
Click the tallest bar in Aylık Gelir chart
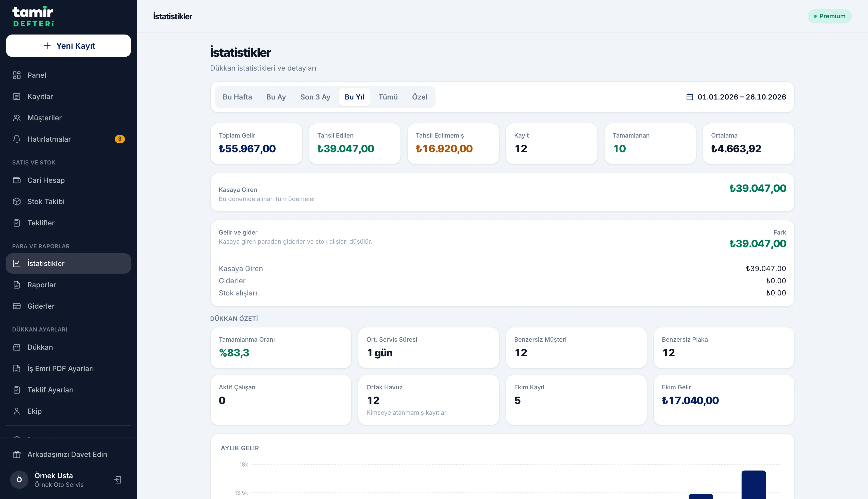pyautogui.click(x=754, y=485)
